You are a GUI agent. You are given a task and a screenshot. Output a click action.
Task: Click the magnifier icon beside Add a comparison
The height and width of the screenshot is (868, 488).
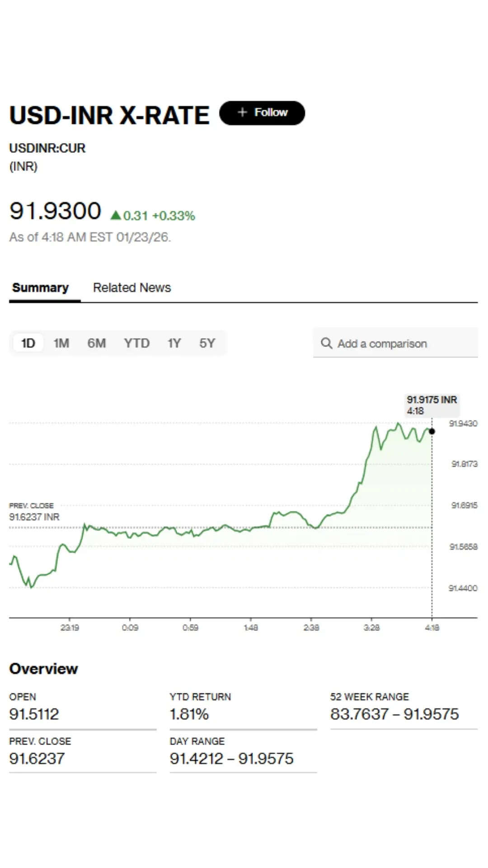(x=326, y=343)
